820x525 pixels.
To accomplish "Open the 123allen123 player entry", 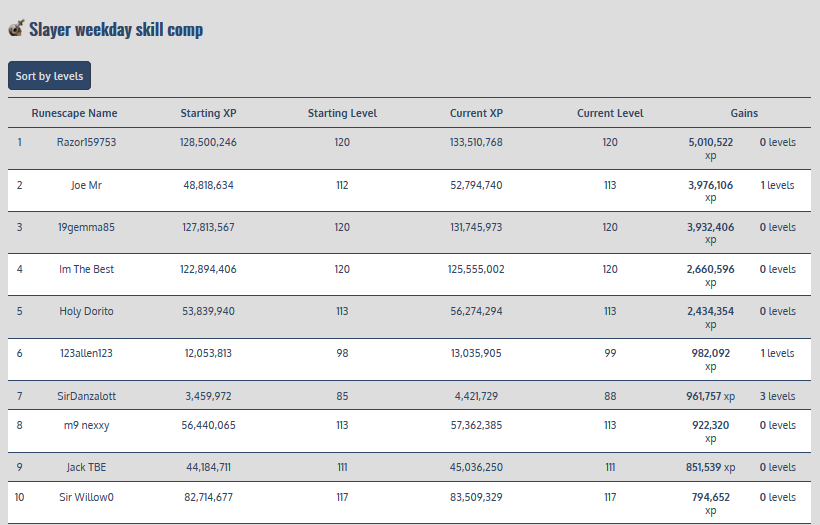I will (86, 353).
